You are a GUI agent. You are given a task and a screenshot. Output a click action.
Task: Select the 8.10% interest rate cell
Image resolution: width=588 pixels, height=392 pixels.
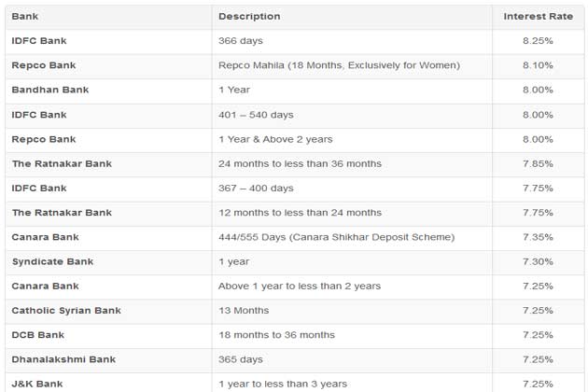pos(538,65)
